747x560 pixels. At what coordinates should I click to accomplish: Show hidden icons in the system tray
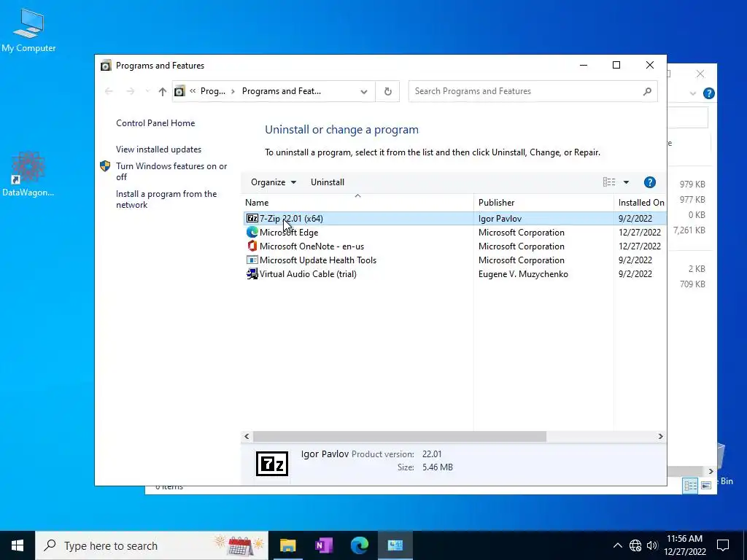pos(617,545)
